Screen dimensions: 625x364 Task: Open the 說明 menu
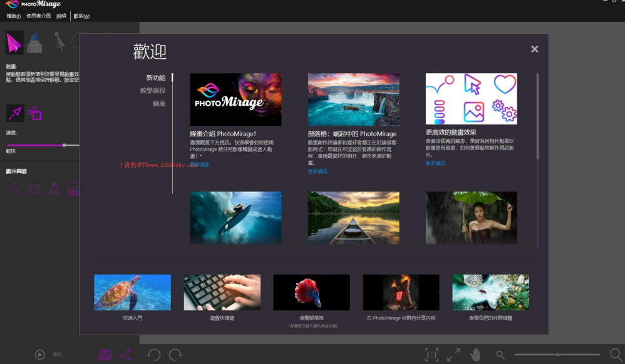click(x=61, y=16)
